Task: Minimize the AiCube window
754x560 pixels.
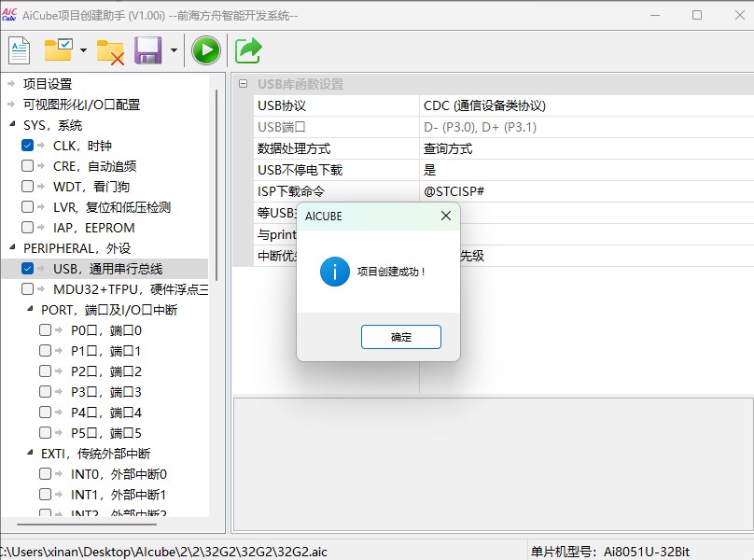Action: pos(655,15)
